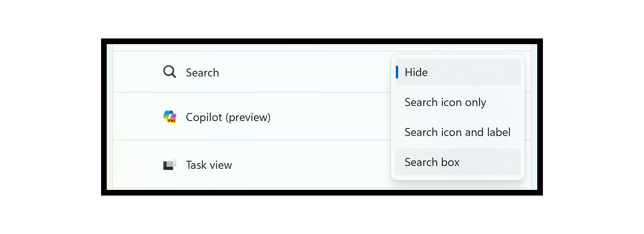The width and height of the screenshot is (644, 234).
Task: Click the Search settings label
Action: (202, 72)
